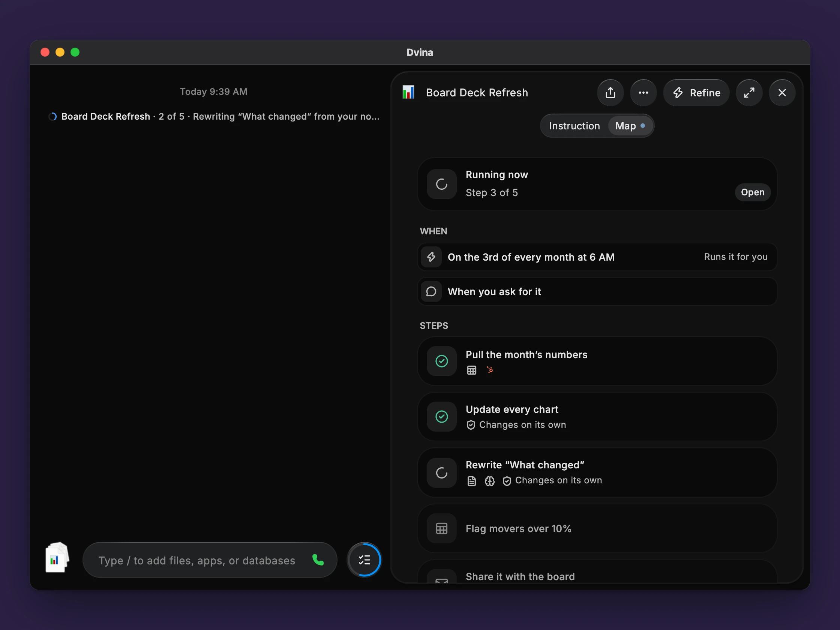The height and width of the screenshot is (630, 840).
Task: Click the Board Deck Refresh progress message in chat
Action: [x=214, y=116]
